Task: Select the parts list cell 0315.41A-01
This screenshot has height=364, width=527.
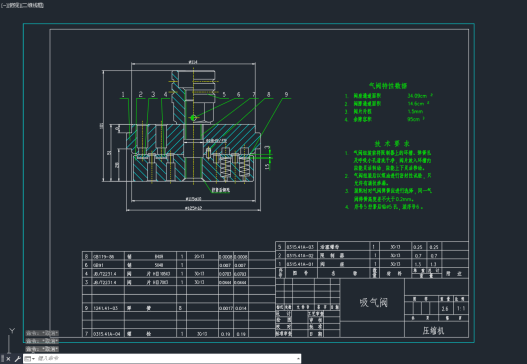Action: (300, 264)
